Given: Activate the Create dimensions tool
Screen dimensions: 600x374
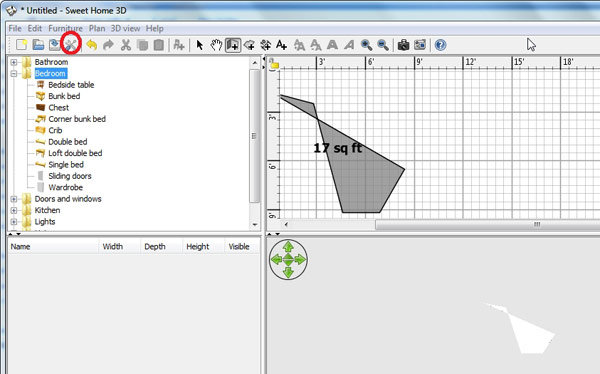Looking at the screenshot, I should 265,45.
